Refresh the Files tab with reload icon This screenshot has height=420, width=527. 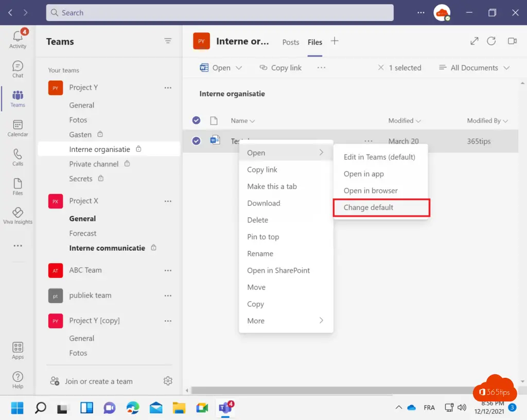[491, 41]
